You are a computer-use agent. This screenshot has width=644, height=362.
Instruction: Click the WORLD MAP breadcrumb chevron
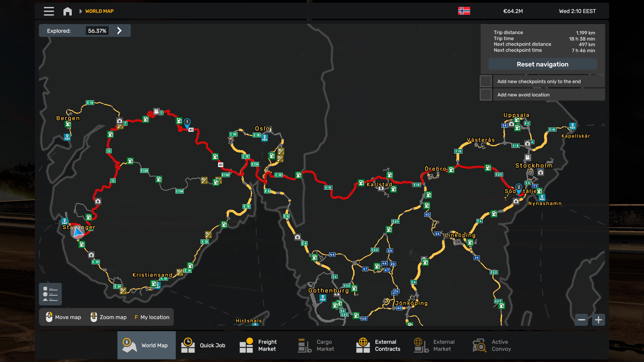point(80,11)
